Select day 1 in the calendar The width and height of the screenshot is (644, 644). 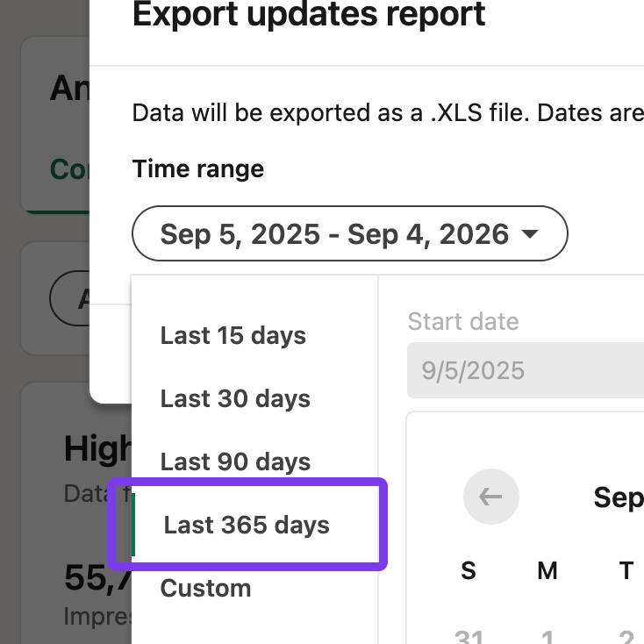click(547, 636)
